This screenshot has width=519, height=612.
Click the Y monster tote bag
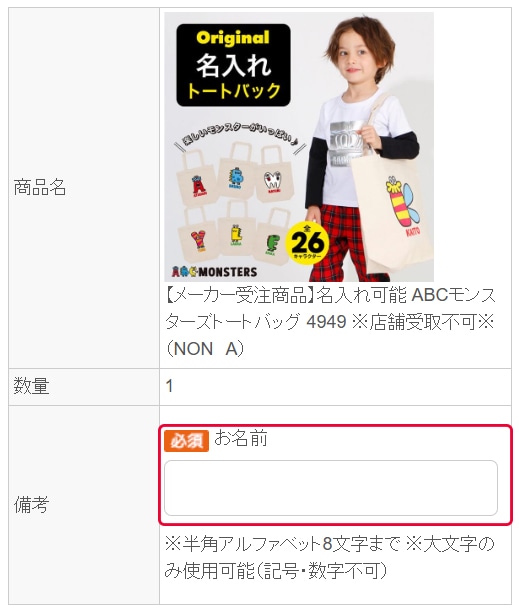point(197,235)
